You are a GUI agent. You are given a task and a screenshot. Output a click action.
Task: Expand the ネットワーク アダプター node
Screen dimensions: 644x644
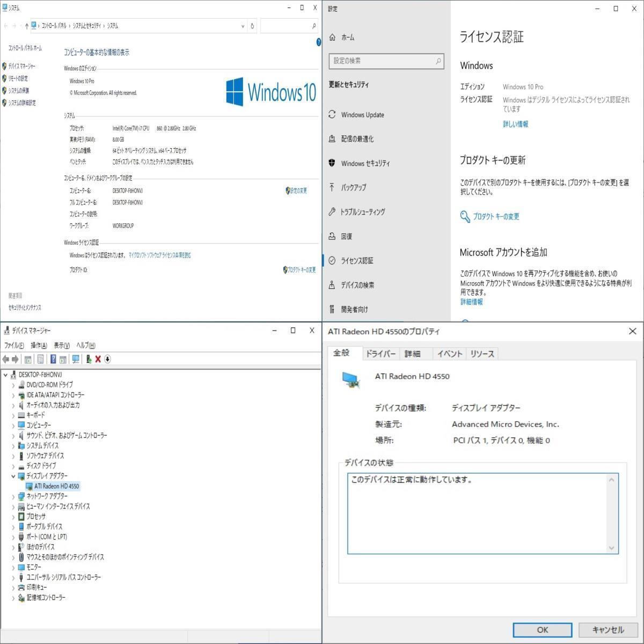click(x=13, y=496)
